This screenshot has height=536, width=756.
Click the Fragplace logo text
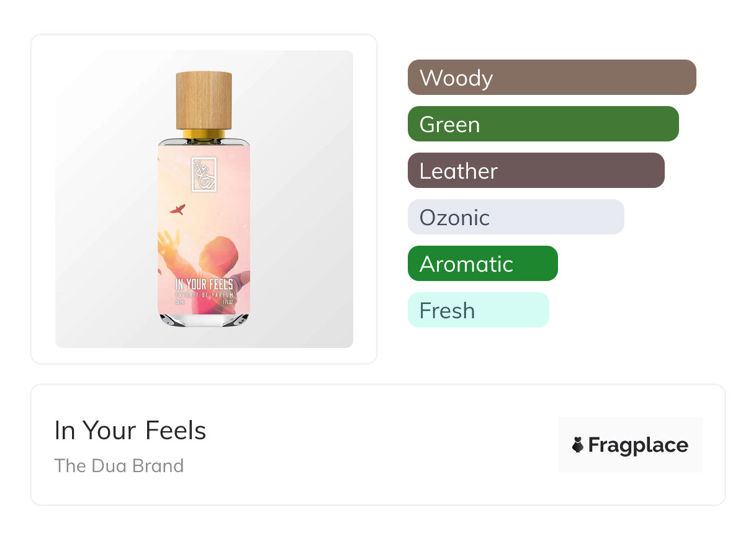click(x=637, y=445)
